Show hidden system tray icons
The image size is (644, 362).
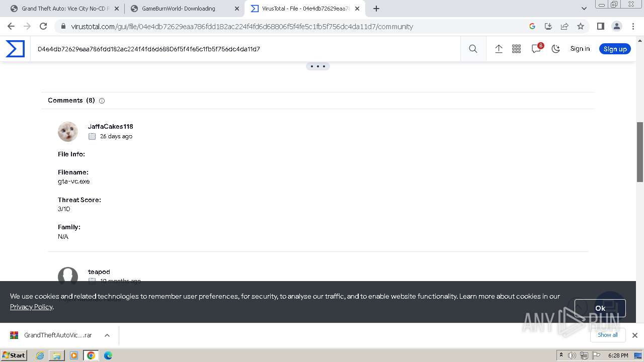pyautogui.click(x=561, y=355)
